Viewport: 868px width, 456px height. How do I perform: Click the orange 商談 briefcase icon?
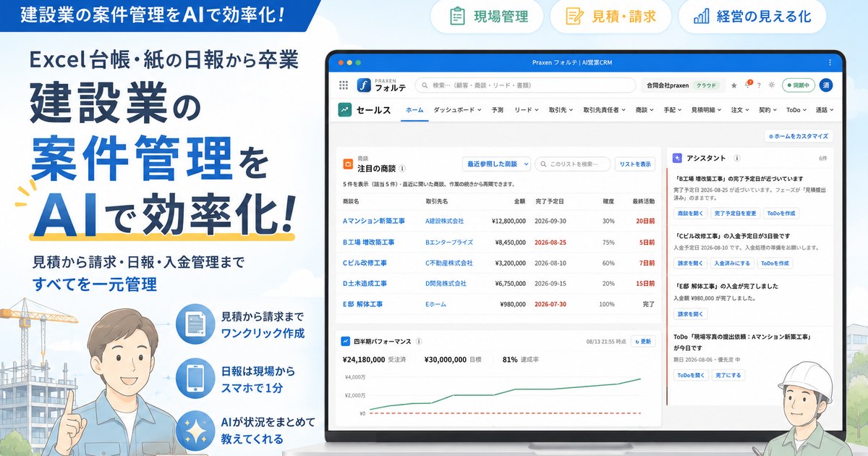[x=348, y=163]
